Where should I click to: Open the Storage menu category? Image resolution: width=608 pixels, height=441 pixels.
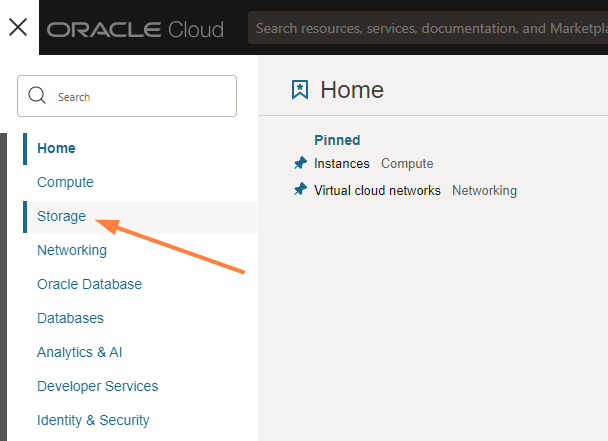pyautogui.click(x=61, y=216)
